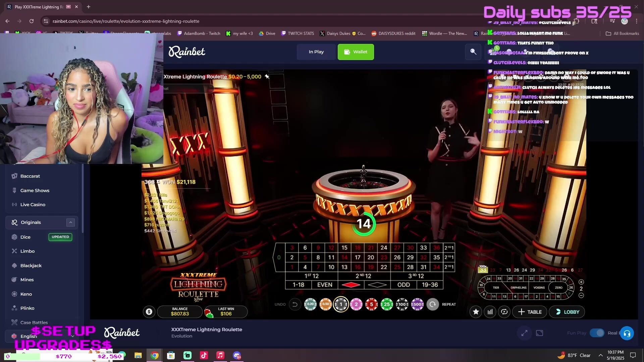Open All Bookmarks folder

point(622,33)
